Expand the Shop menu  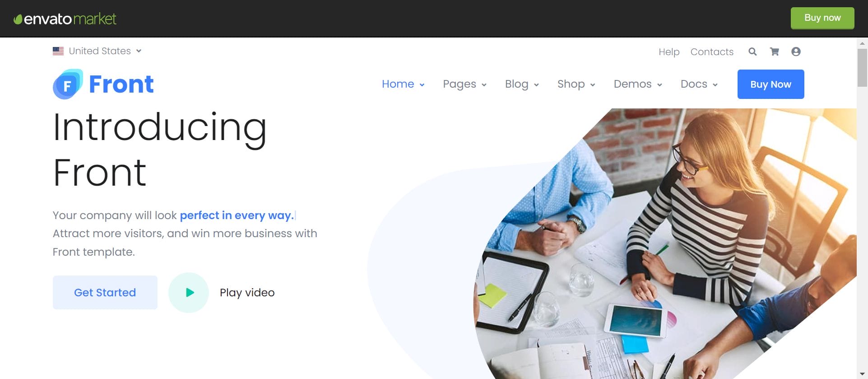pos(576,84)
